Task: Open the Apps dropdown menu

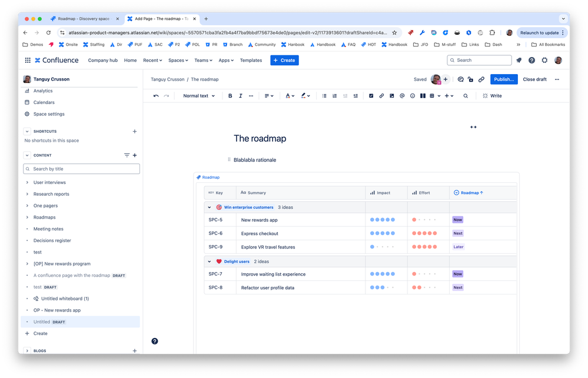Action: click(x=226, y=61)
